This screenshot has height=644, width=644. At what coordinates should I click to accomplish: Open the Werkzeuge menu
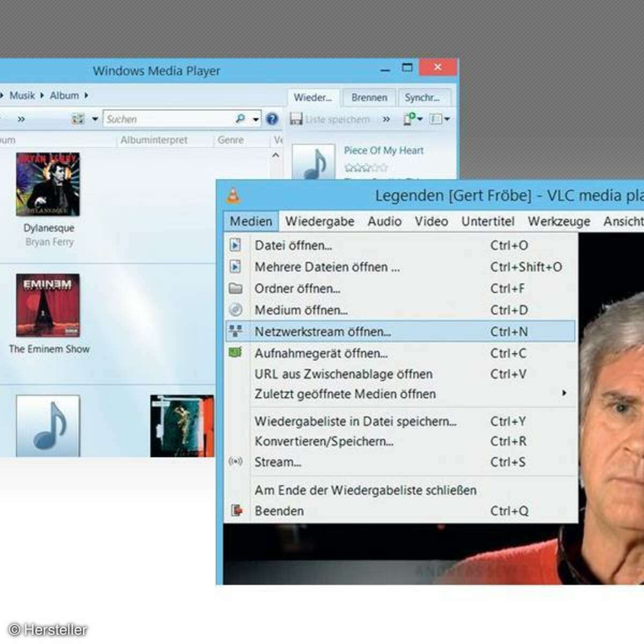pos(559,221)
